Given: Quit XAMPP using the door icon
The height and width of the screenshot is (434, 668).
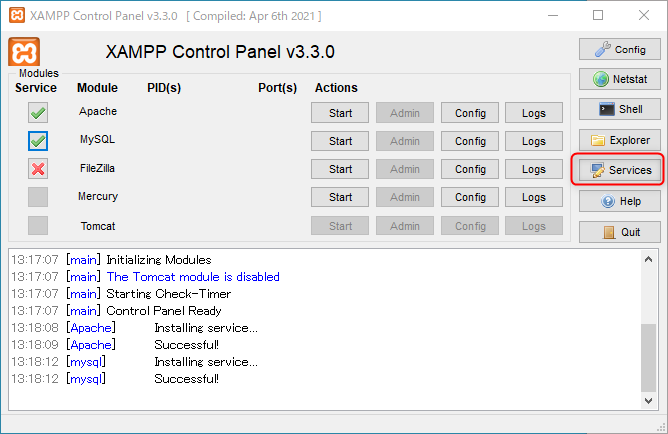Looking at the screenshot, I should [x=619, y=232].
